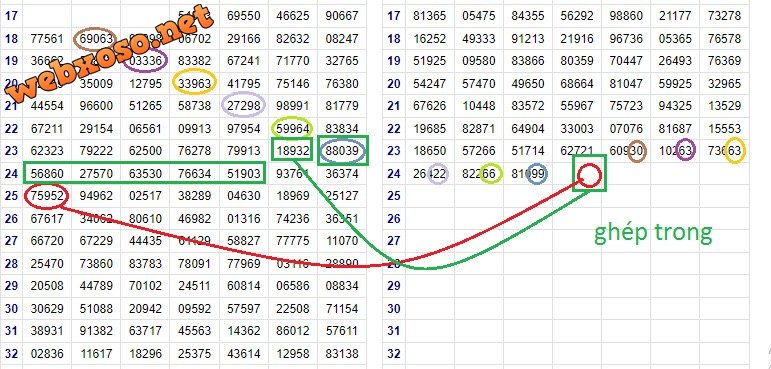Select the cell showing 46982
The height and width of the screenshot is (369, 771).
[195, 218]
